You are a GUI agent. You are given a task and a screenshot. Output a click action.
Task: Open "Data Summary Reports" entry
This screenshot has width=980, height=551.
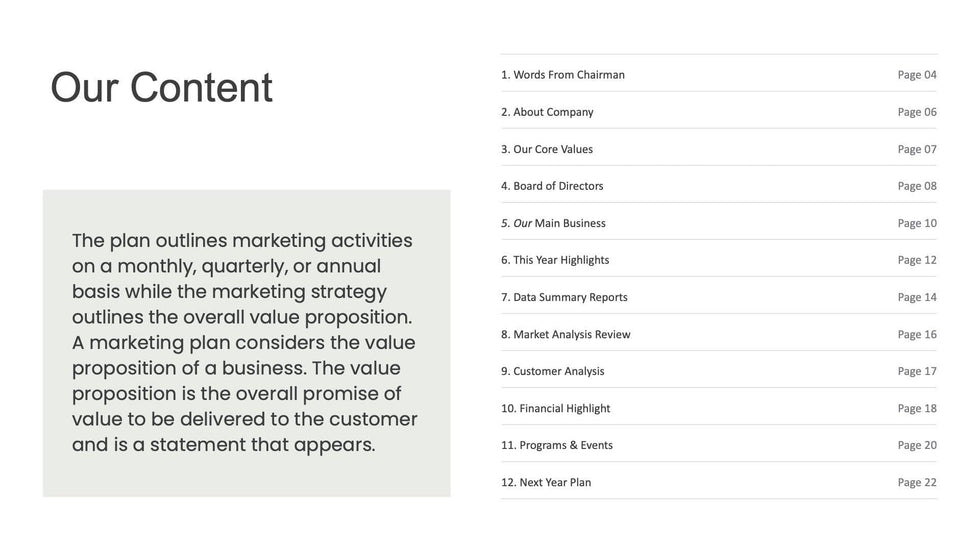click(564, 297)
